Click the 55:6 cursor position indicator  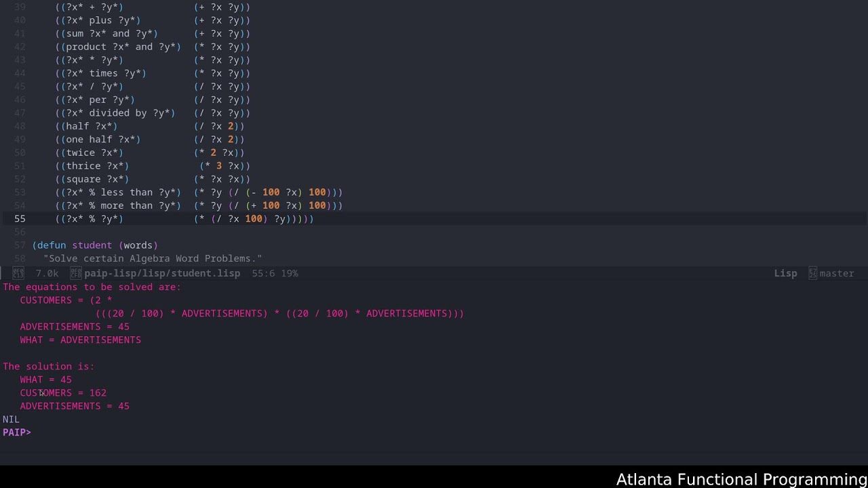[263, 273]
